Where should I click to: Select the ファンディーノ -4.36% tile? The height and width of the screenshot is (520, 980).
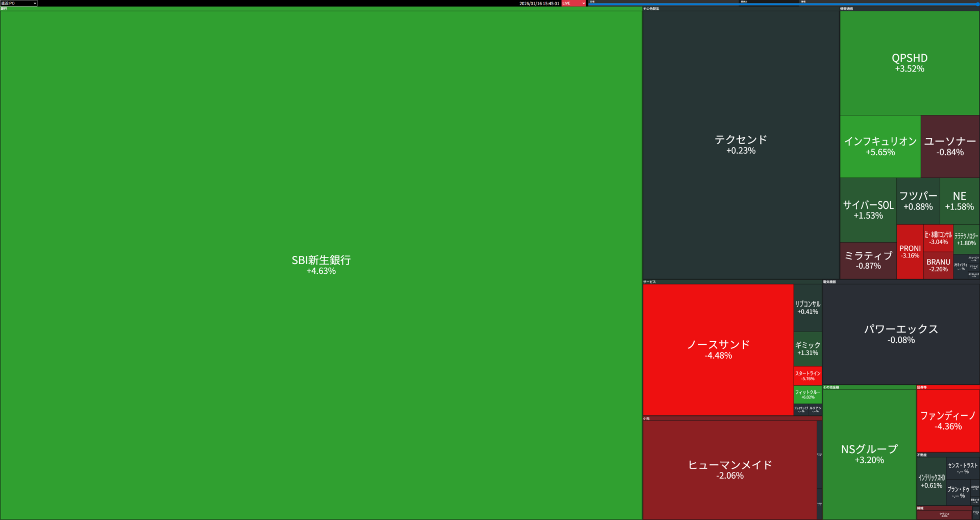click(x=948, y=420)
